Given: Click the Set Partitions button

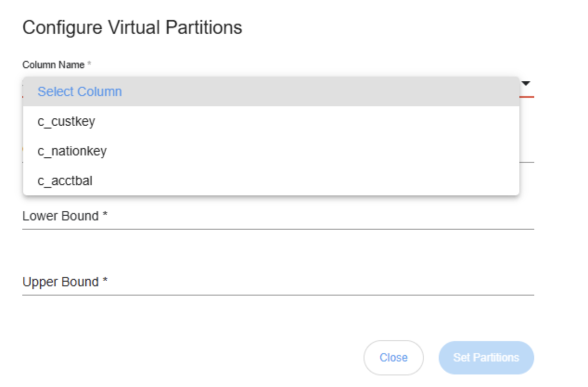Looking at the screenshot, I should [486, 358].
